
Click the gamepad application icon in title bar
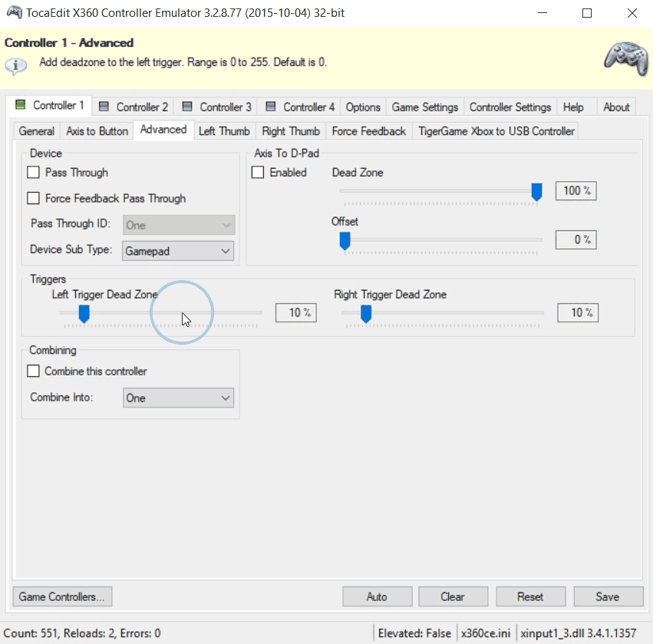[15, 12]
